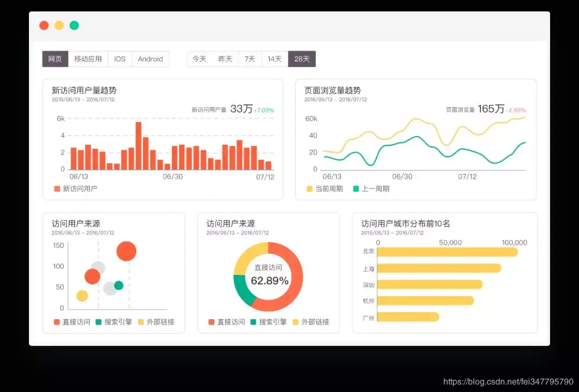Click the yellow bubble in scatter chart
Image resolution: width=579 pixels, height=392 pixels.
click(83, 296)
